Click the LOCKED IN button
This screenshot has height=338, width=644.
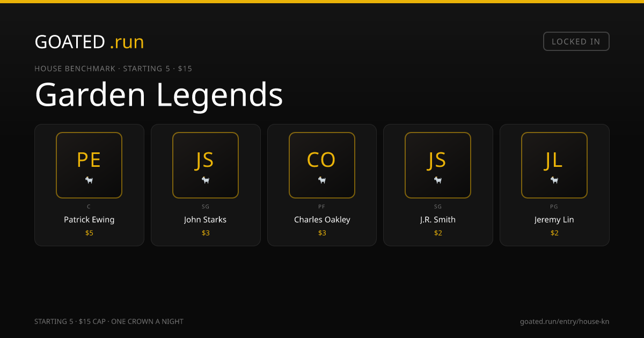(x=576, y=41)
